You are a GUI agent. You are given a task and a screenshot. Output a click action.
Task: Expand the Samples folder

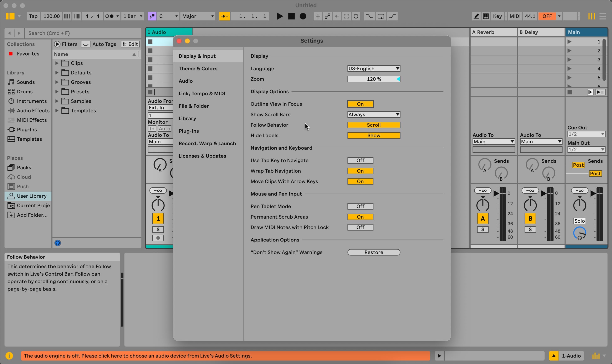[57, 101]
